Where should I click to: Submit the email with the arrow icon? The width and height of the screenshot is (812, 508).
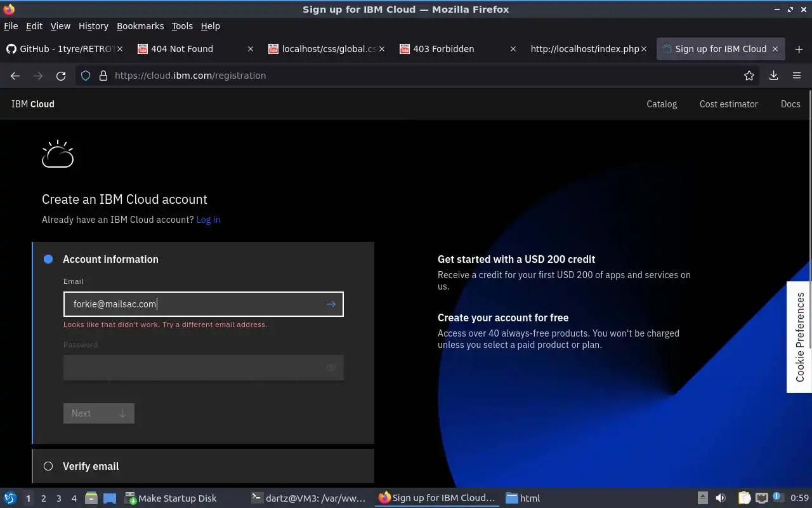click(331, 304)
